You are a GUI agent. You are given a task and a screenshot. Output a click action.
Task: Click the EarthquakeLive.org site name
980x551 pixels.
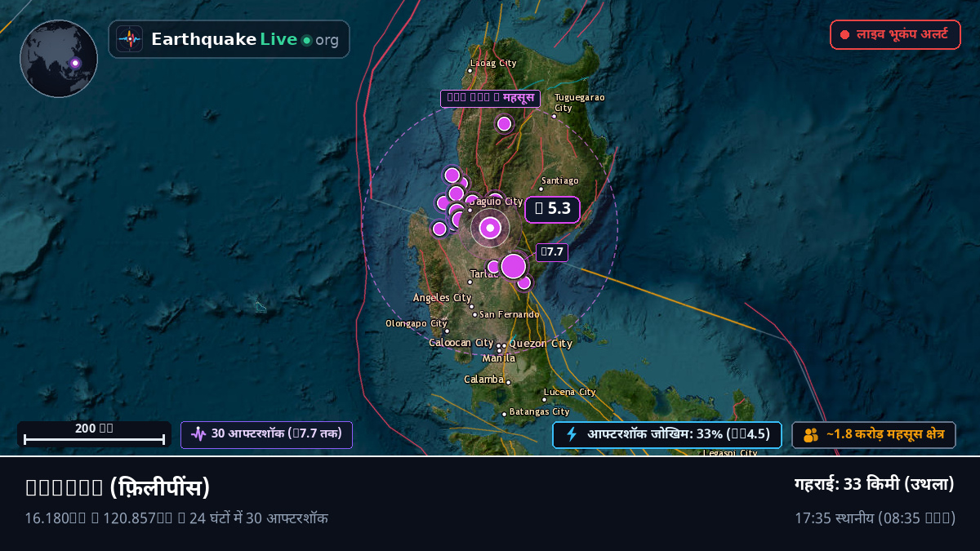point(245,39)
